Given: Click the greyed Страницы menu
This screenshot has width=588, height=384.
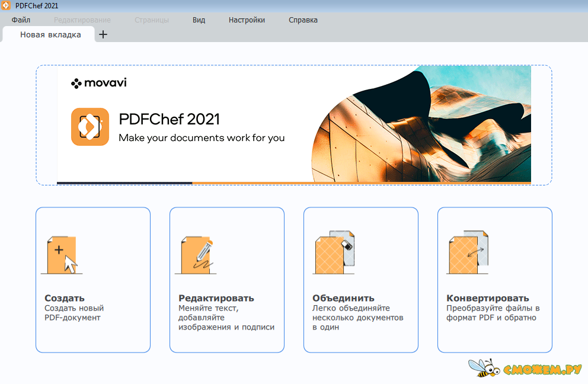Looking at the screenshot, I should coord(152,20).
